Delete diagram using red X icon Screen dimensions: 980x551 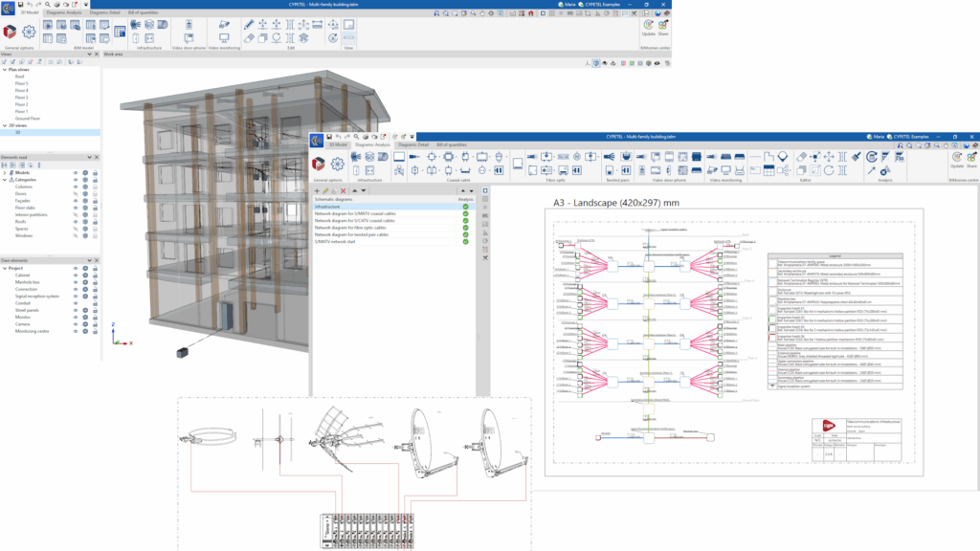click(343, 191)
